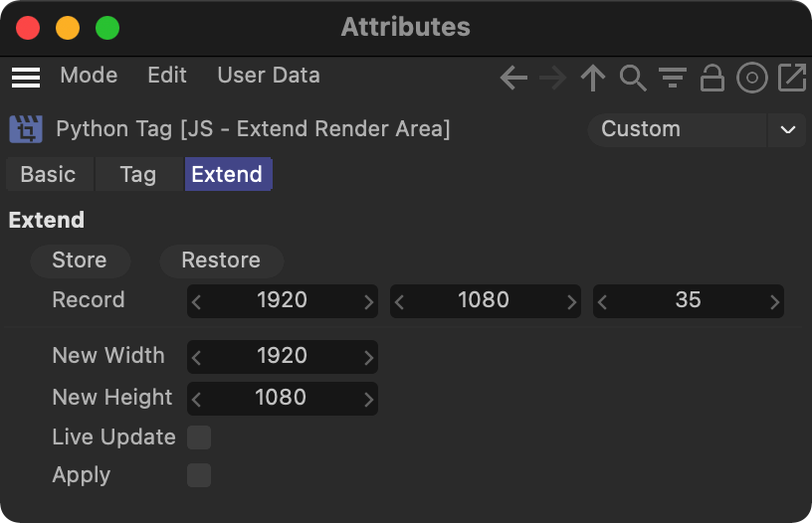Viewport: 812px width, 523px height.
Task: Enable the Live Update checkbox
Action: click(199, 437)
